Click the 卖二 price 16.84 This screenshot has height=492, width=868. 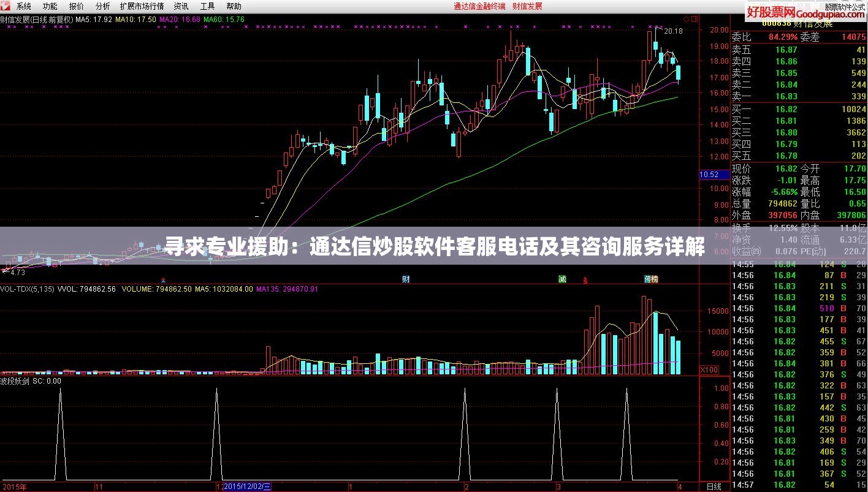[786, 85]
